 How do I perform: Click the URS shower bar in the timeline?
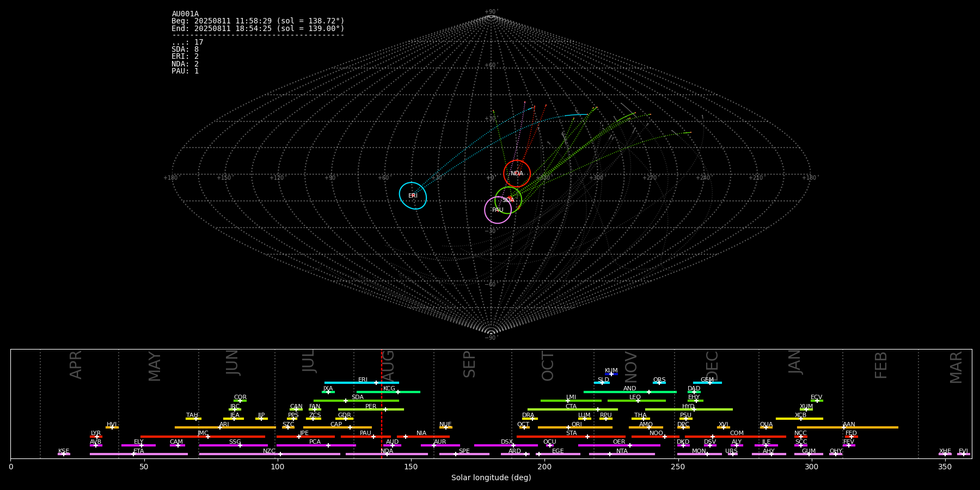click(x=733, y=454)
